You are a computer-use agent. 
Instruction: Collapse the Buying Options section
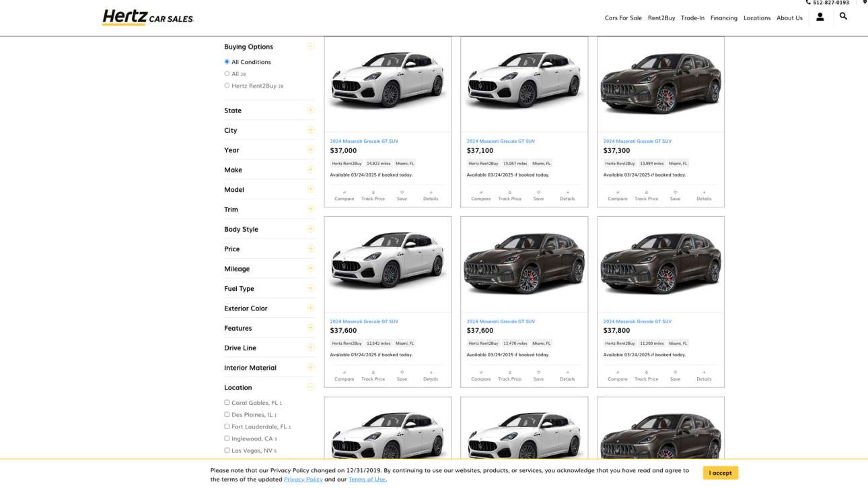tap(310, 46)
